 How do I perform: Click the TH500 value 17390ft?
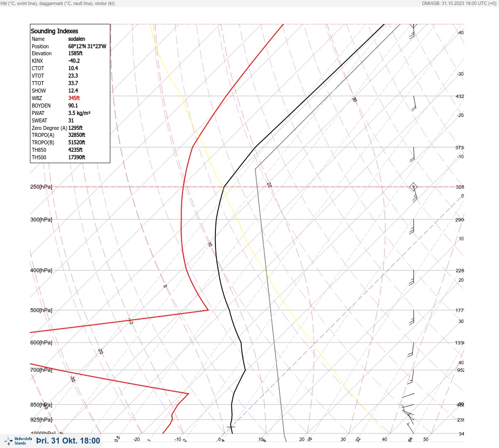[x=77, y=157]
